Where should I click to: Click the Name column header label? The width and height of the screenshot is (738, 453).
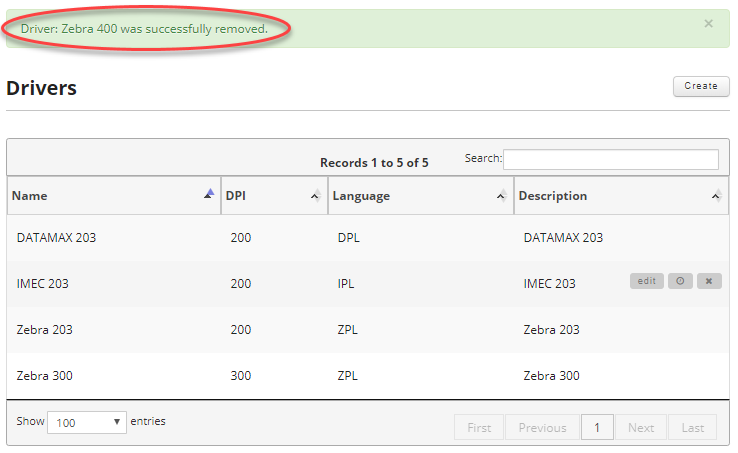coord(30,196)
